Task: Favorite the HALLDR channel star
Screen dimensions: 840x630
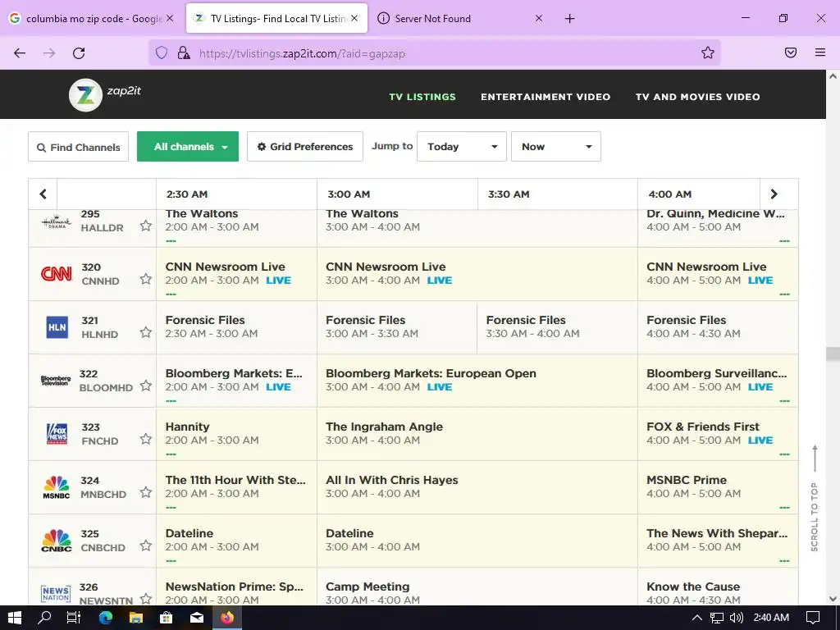Action: pyautogui.click(x=146, y=226)
